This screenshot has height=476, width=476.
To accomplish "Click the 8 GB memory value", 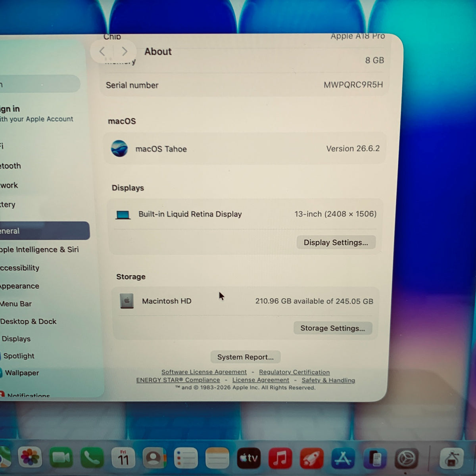I will pos(374,60).
